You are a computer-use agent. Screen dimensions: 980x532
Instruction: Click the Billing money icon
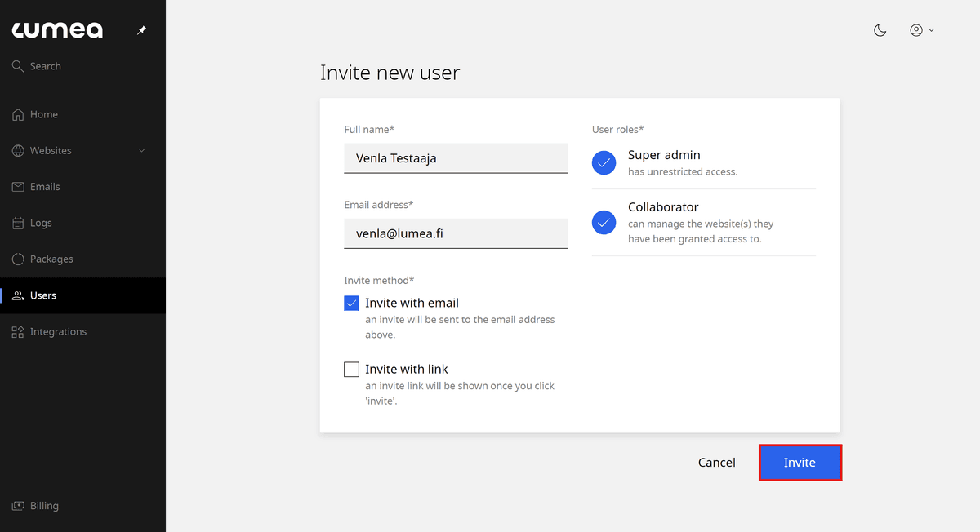pos(18,506)
